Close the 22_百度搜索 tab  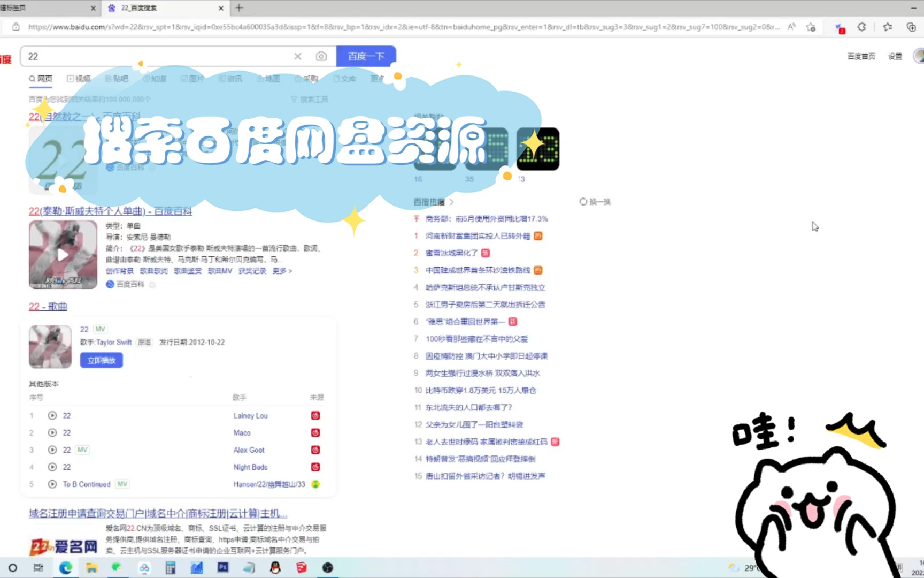click(x=221, y=8)
